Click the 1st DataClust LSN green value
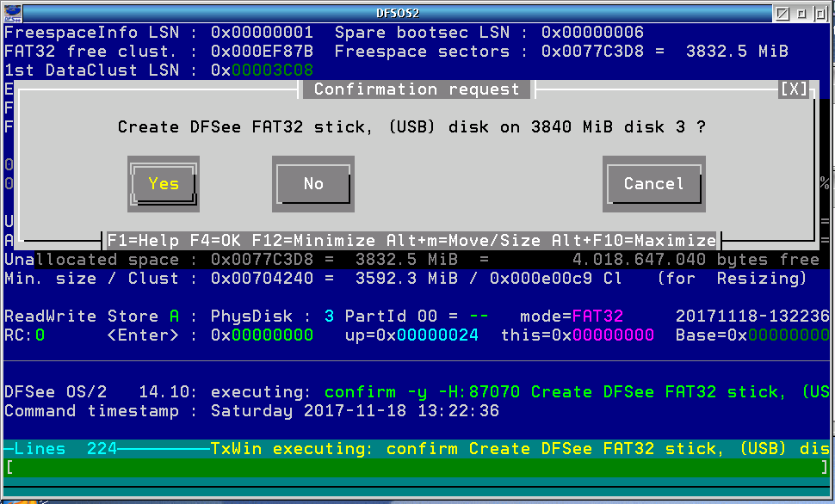Viewport: 835px width, 504px height. point(273,71)
